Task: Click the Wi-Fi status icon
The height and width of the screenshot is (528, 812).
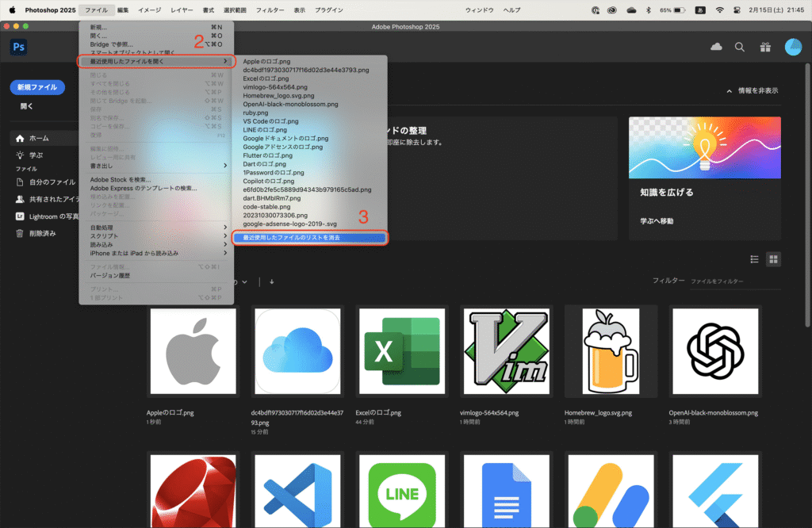Action: pos(719,10)
